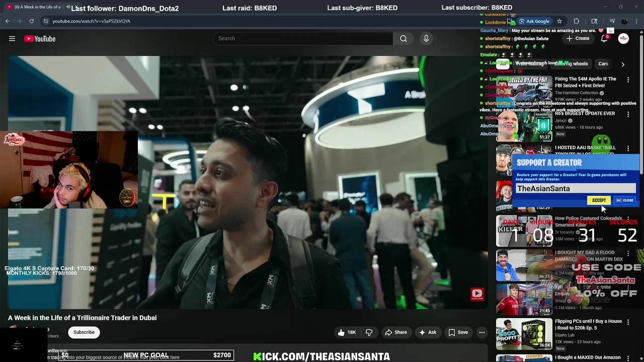Image resolution: width=644 pixels, height=362 pixels.
Task: Subscribe to the channel
Action: pyautogui.click(x=84, y=332)
